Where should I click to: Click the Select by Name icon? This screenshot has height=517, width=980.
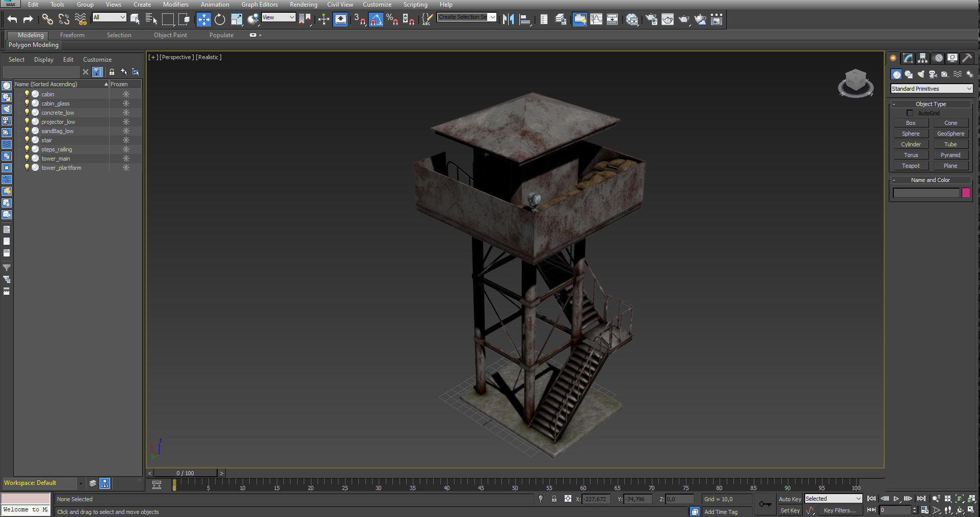pos(151,19)
